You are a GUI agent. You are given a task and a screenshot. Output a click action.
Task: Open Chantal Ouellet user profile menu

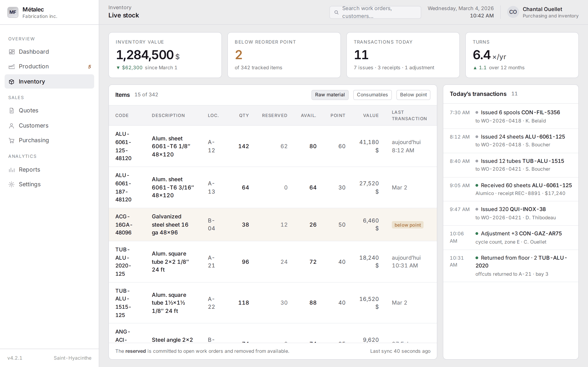[x=543, y=12]
